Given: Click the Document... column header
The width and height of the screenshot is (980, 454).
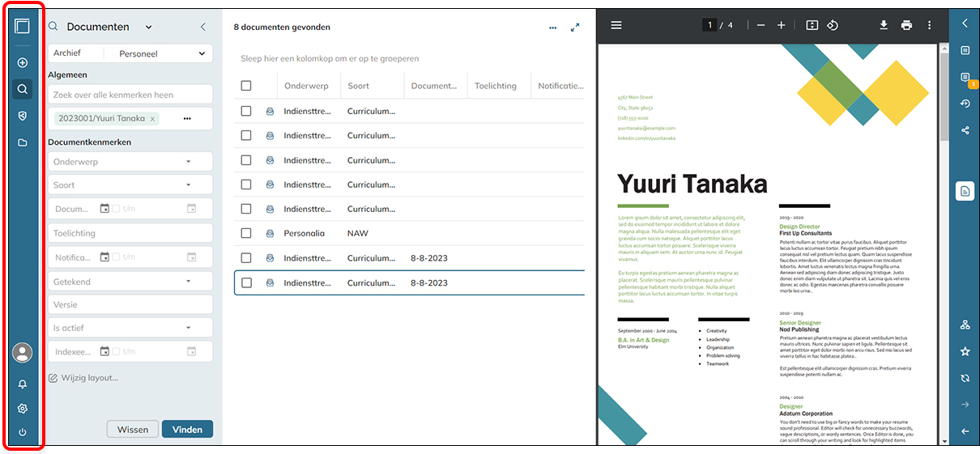Looking at the screenshot, I should [435, 86].
